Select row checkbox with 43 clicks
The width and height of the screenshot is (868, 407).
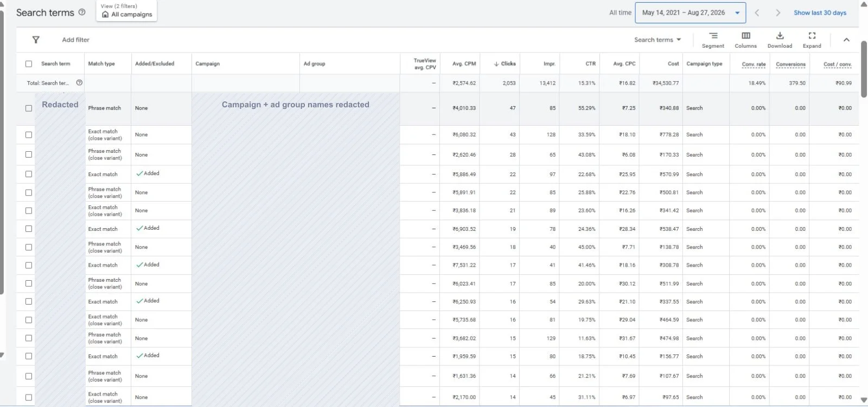[29, 135]
